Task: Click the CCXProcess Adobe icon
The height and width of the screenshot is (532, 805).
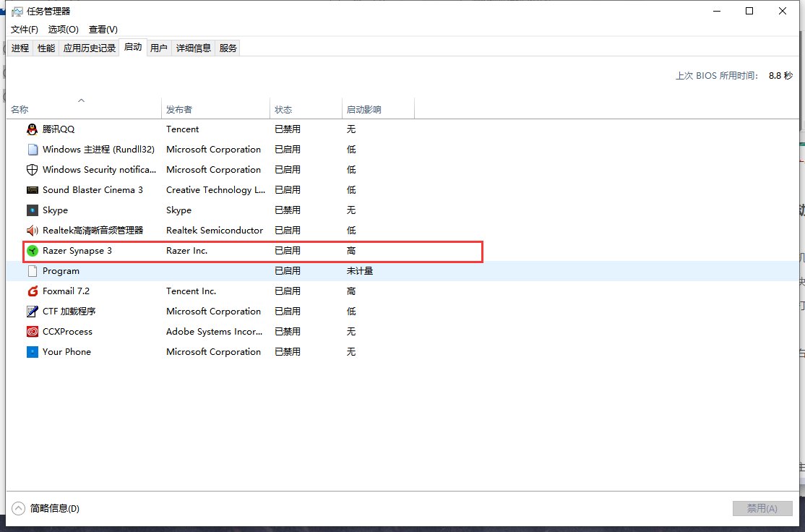Action: [x=32, y=332]
